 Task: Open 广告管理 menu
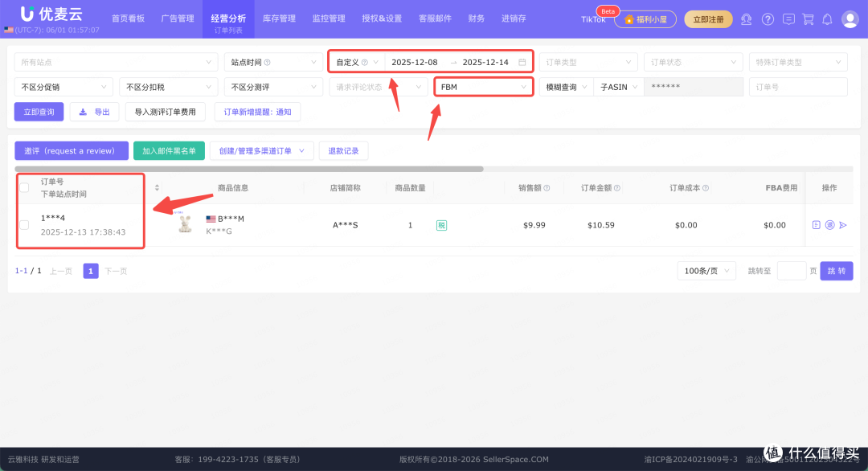(178, 18)
